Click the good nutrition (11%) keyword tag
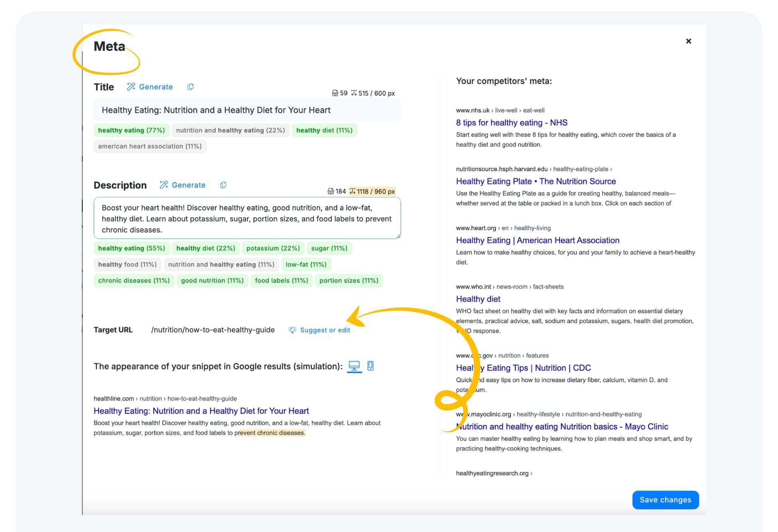Viewport: 778px width, 532px height. pos(212,281)
